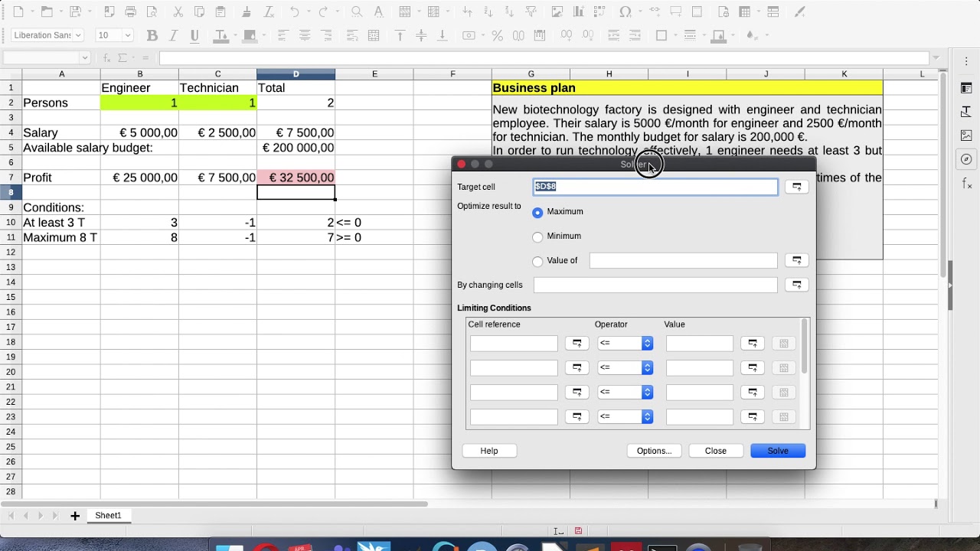Click the By changing cells input field

[x=655, y=285]
